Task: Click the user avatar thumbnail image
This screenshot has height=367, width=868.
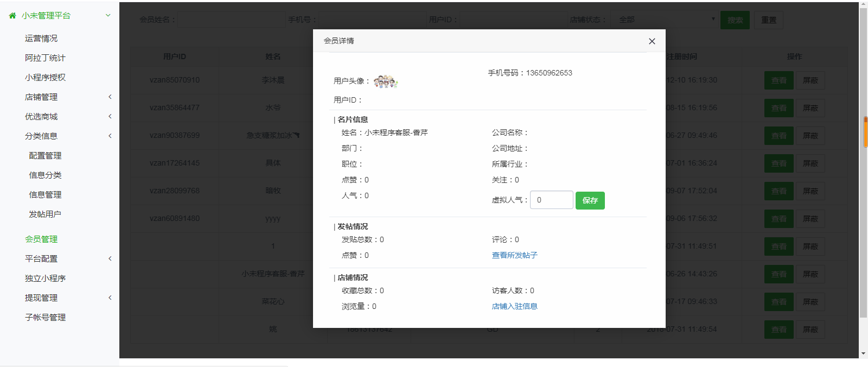Action: (385, 81)
